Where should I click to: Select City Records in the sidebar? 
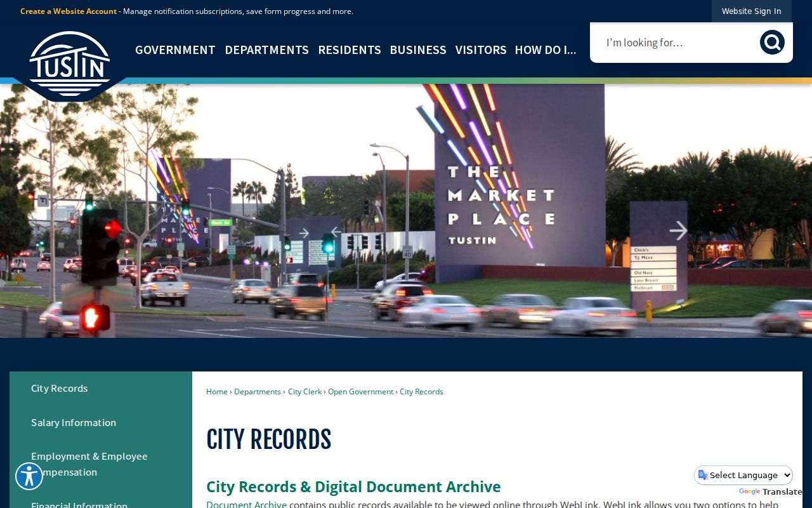tap(101, 388)
